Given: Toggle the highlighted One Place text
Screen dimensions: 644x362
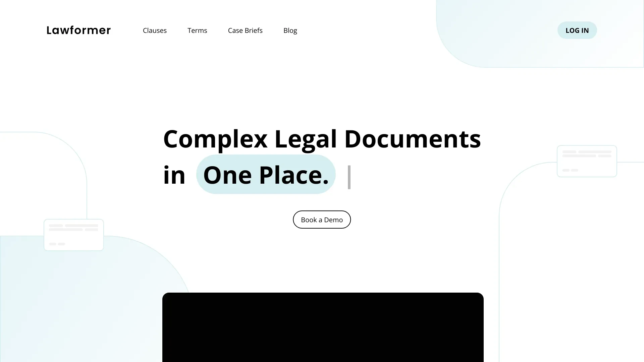Looking at the screenshot, I should (x=266, y=174).
